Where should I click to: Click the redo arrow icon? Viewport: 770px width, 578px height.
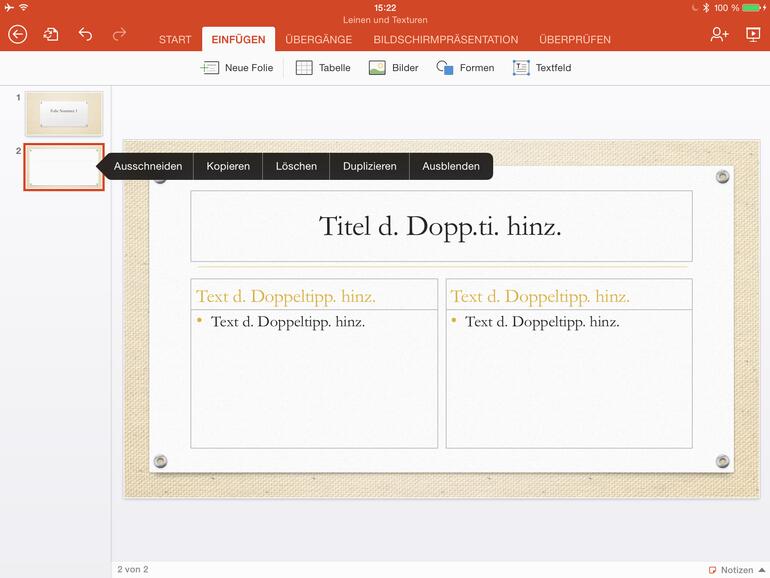[x=119, y=35]
